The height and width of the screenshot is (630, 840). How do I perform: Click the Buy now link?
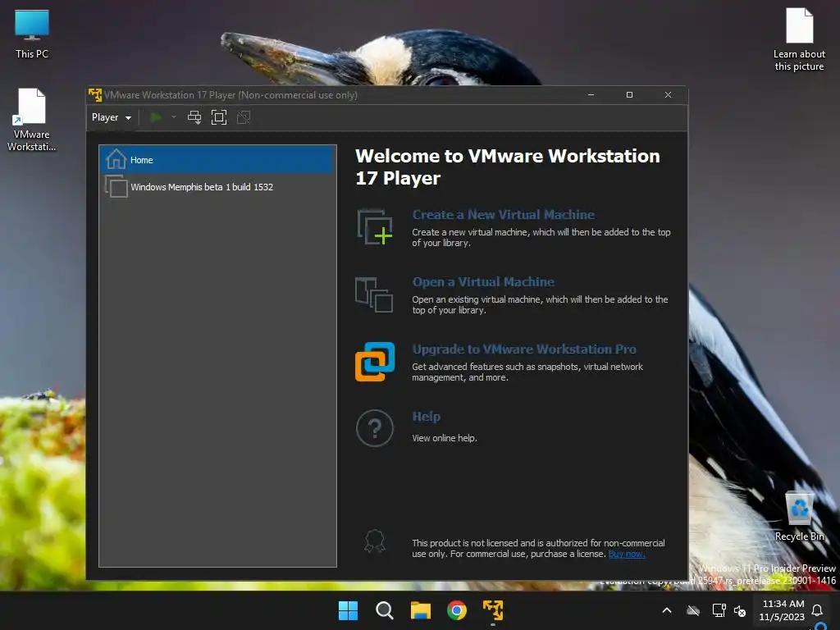coord(626,554)
